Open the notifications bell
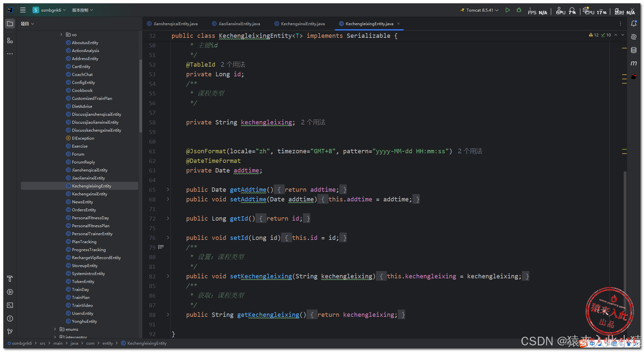This screenshot has width=644, height=352. (x=634, y=24)
